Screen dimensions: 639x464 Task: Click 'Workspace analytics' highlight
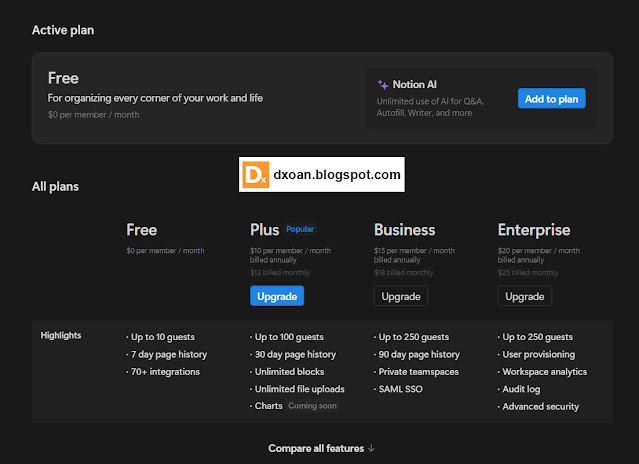point(545,372)
